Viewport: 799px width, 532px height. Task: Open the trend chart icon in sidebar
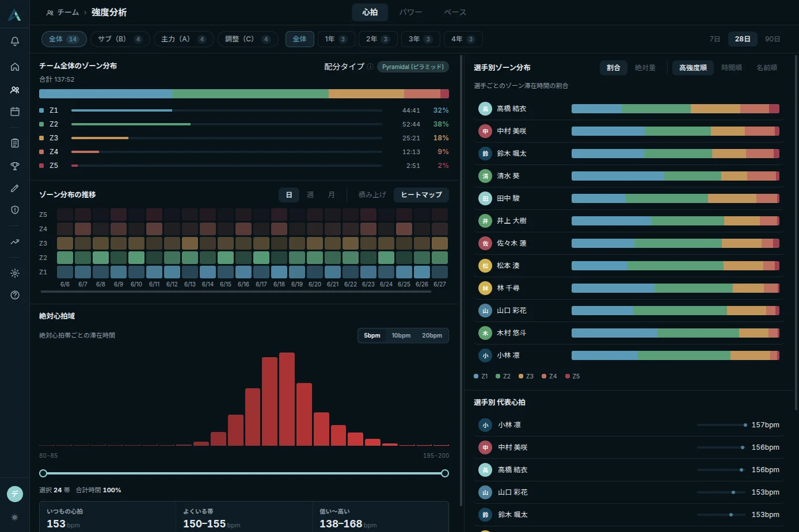pos(15,242)
